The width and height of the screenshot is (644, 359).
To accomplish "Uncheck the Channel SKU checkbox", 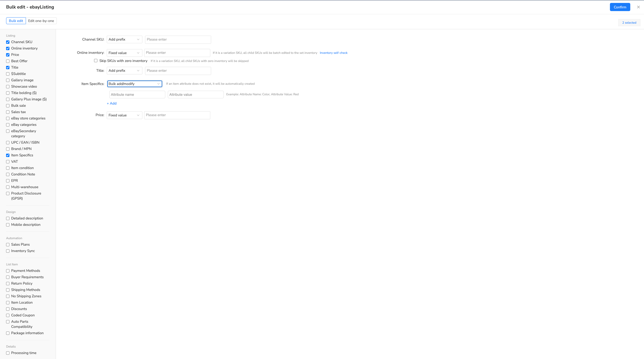I will point(8,42).
